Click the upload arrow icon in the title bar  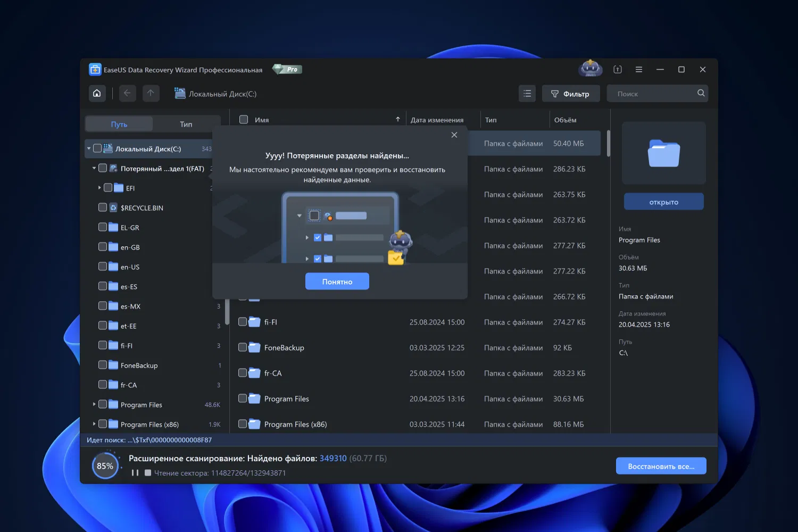[618, 70]
